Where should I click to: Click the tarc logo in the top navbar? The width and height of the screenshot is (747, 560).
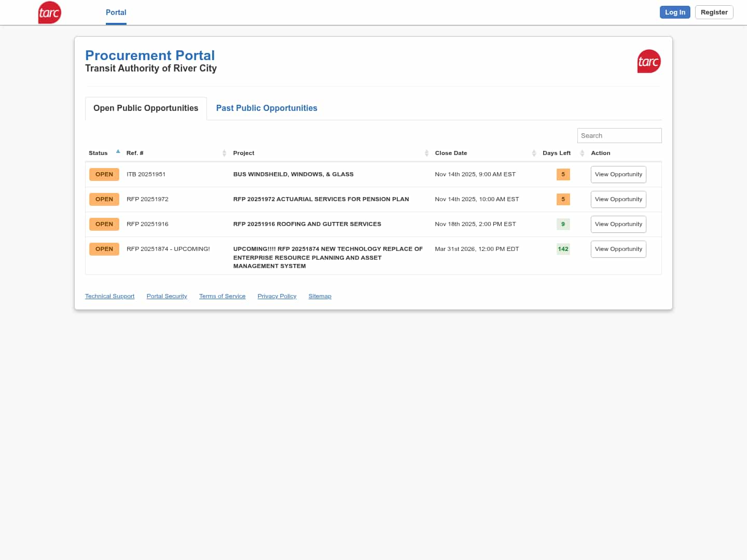pyautogui.click(x=50, y=12)
